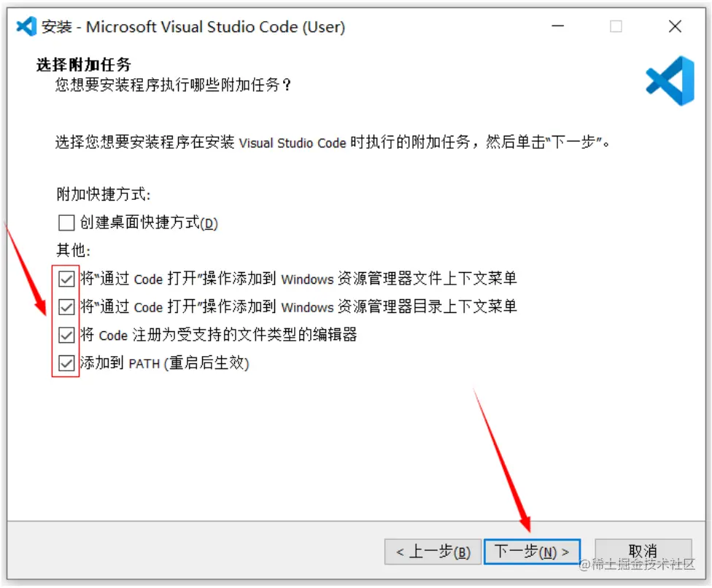The image size is (712, 588).
Task: Click the large VS Code logo in the header
Action: pos(670,81)
